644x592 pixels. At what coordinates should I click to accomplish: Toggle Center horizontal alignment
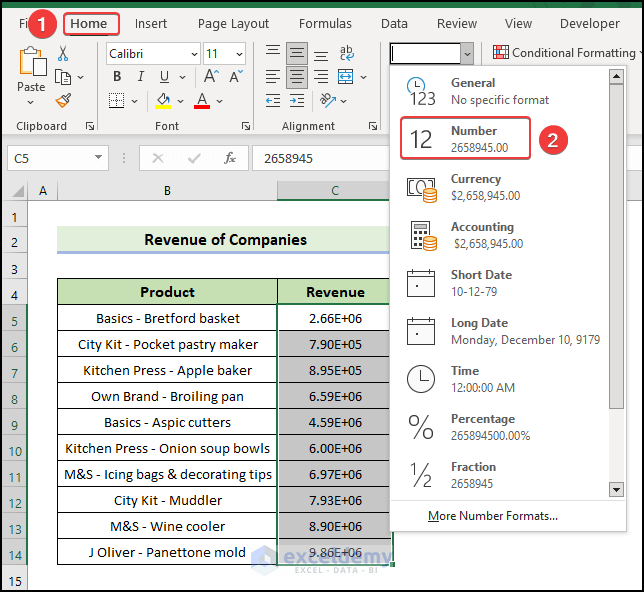point(297,77)
